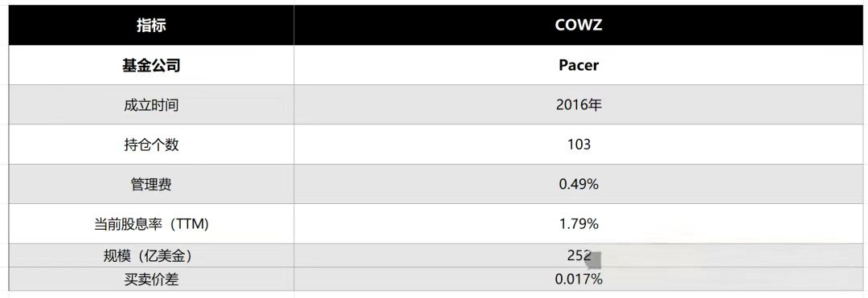Click the gray marker beside 252
Image resolution: width=868 pixels, height=298 pixels.
593,259
